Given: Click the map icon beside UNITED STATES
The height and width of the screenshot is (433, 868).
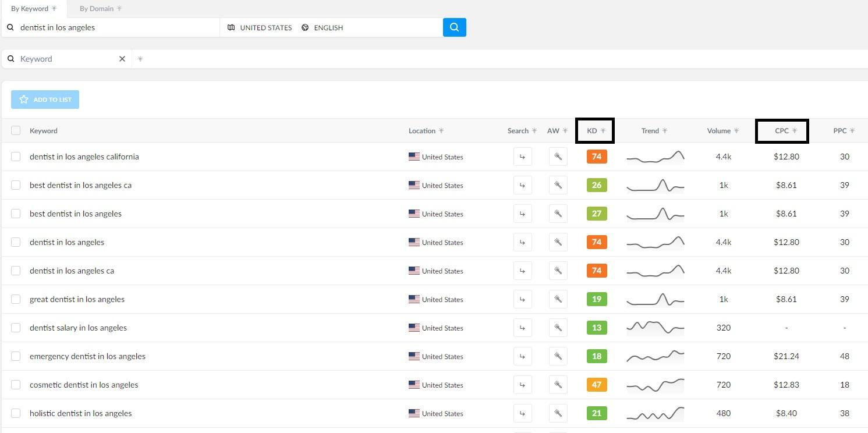Looking at the screenshot, I should click(x=231, y=27).
